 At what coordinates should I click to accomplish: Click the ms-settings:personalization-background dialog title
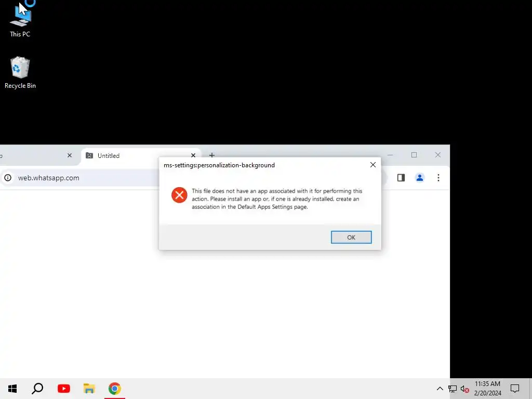pos(219,165)
